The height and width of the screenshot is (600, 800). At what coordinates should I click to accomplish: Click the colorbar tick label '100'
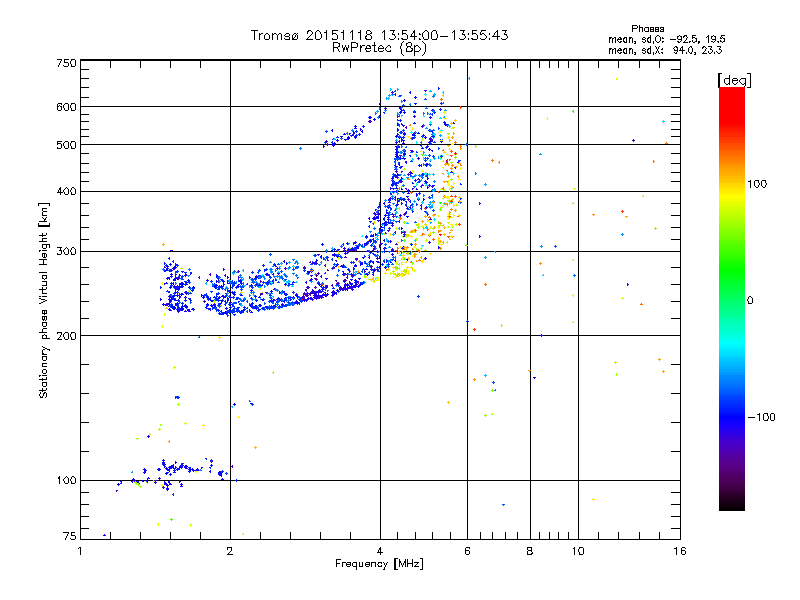coord(757,184)
